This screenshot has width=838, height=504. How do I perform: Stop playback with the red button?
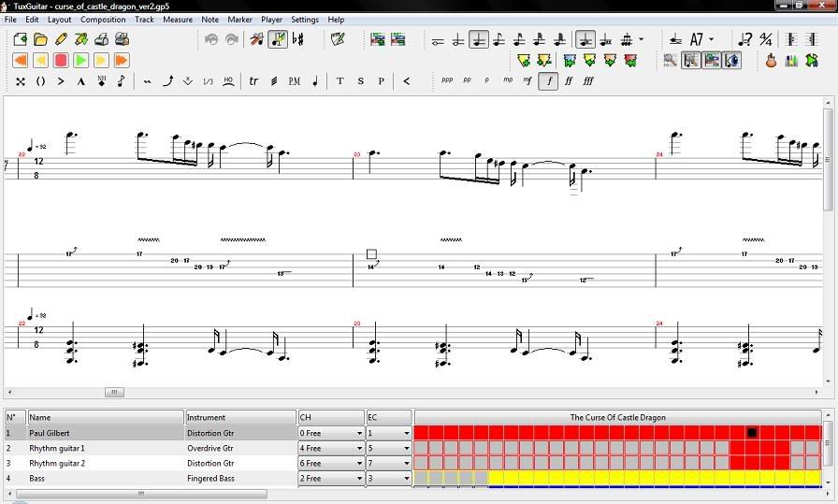tap(61, 61)
